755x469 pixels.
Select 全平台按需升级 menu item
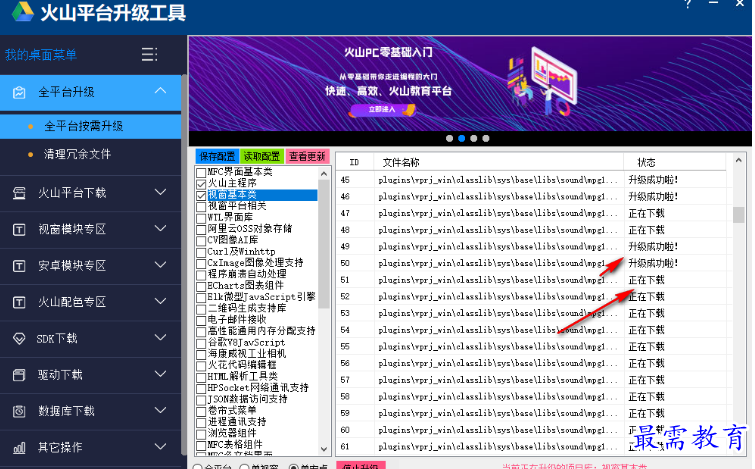[90, 127]
